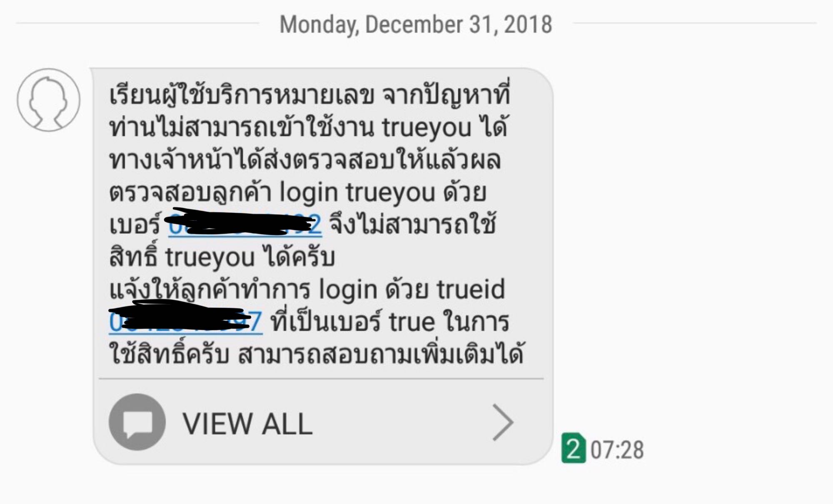Tap the second redacted phone number ending in 7
This screenshot has height=504, width=833.
click(185, 322)
